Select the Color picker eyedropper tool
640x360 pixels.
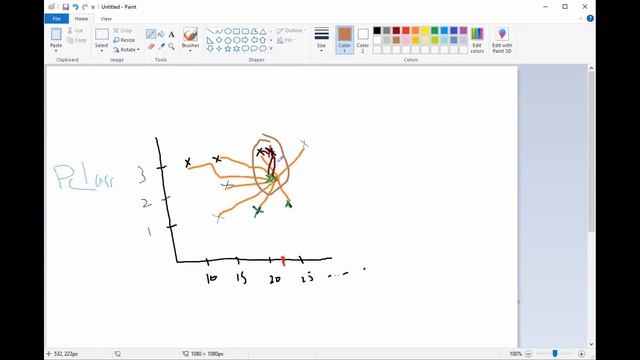[161, 47]
